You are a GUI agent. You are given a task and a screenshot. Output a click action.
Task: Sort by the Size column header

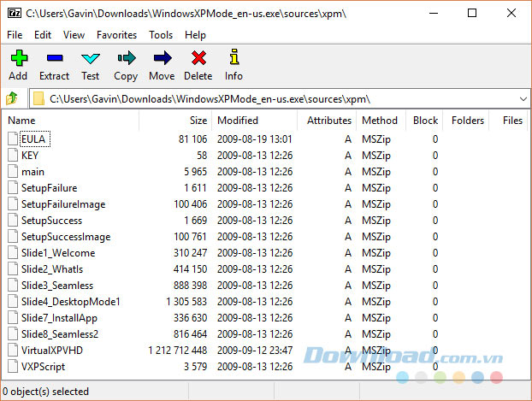(175, 121)
